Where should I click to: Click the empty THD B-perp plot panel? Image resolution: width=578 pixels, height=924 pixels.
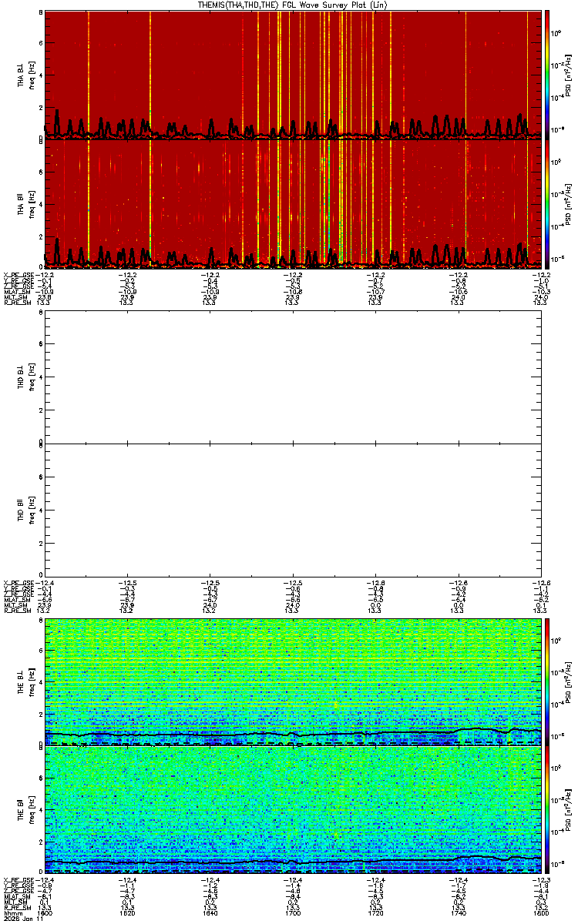(x=293, y=378)
